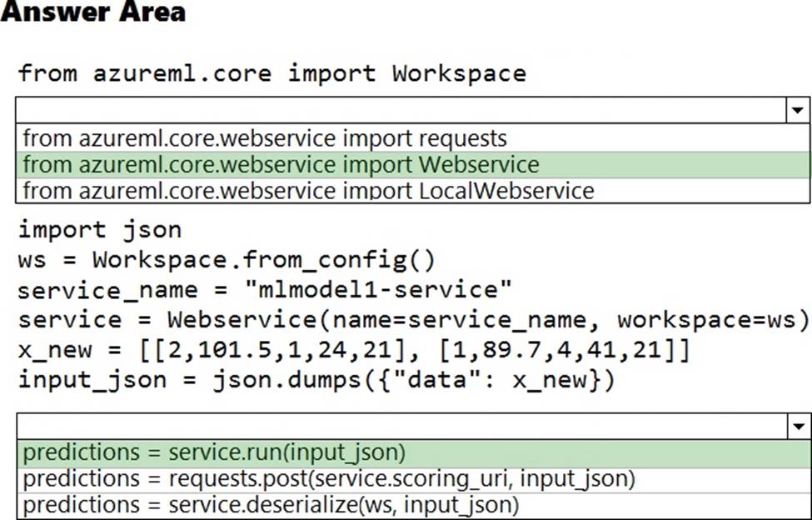
Task: Click the 'import json' code line
Action: click(x=99, y=229)
